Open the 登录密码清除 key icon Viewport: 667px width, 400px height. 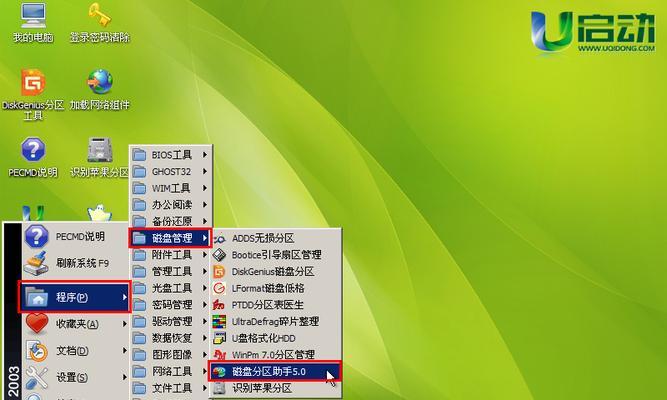pos(98,17)
